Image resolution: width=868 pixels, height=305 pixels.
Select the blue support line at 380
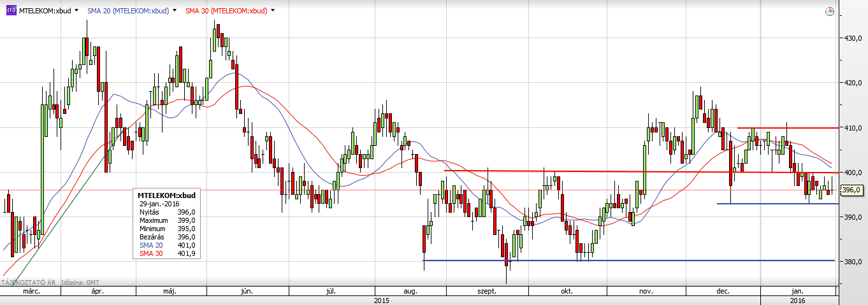pos(628,260)
